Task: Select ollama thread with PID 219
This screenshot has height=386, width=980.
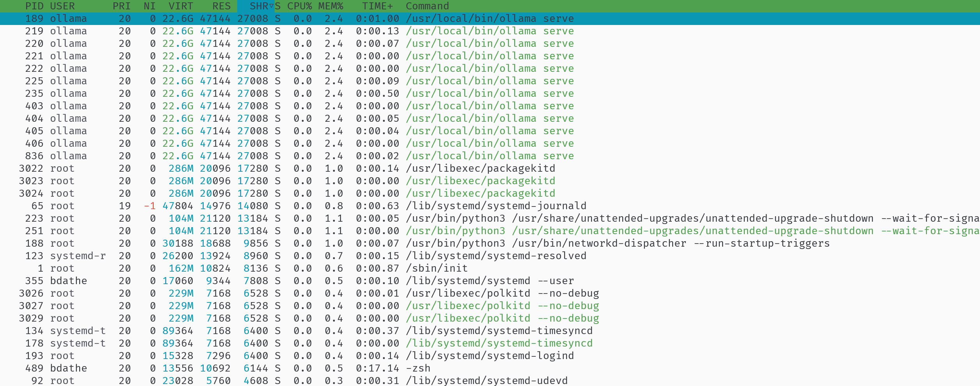Action: (490, 31)
